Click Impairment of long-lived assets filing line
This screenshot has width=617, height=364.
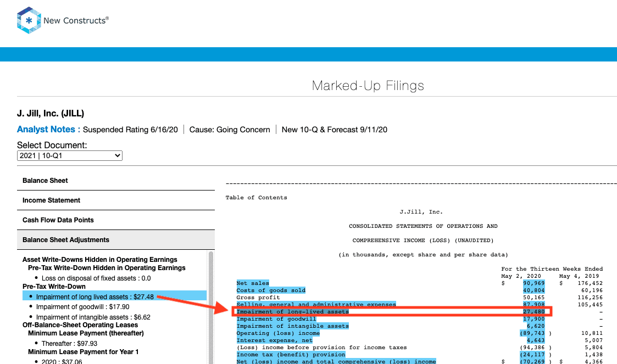click(x=292, y=312)
